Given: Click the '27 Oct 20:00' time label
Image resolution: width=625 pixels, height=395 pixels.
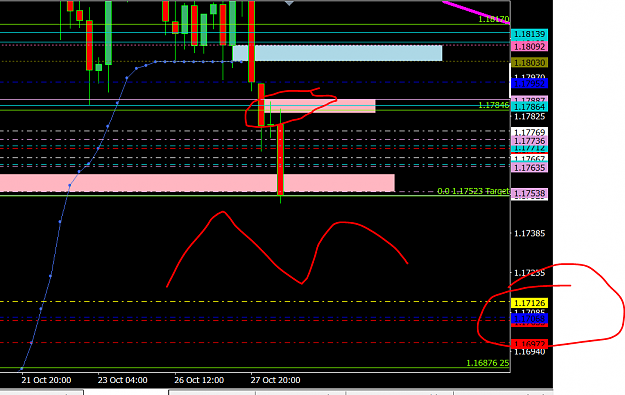Looking at the screenshot, I should [275, 380].
